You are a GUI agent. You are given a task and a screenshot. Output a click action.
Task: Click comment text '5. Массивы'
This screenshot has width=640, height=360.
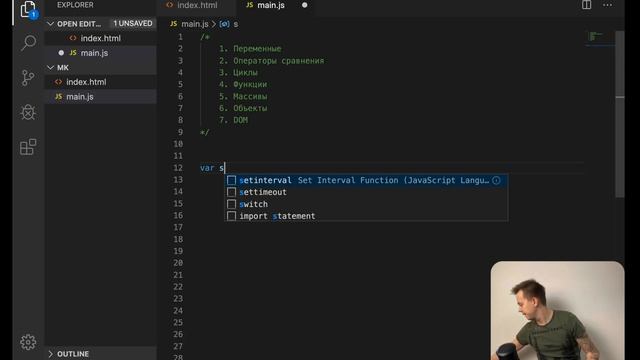pyautogui.click(x=243, y=97)
